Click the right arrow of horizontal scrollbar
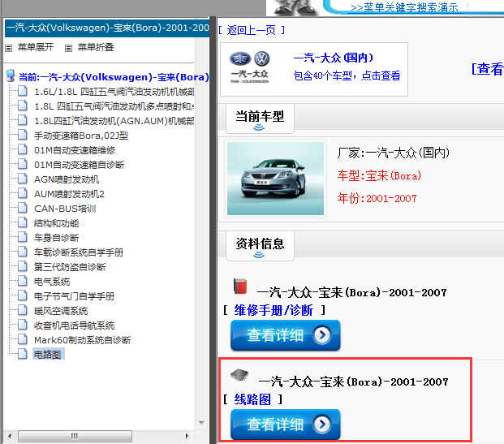504x444 pixels. (x=187, y=436)
